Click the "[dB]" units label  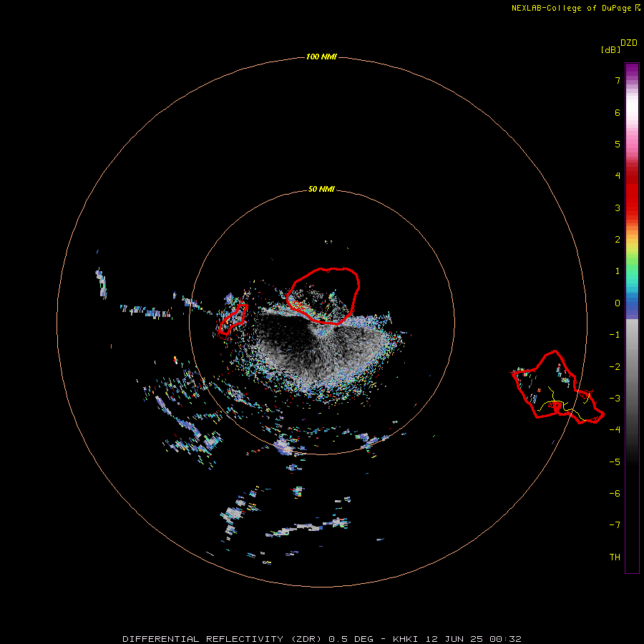pos(610,50)
